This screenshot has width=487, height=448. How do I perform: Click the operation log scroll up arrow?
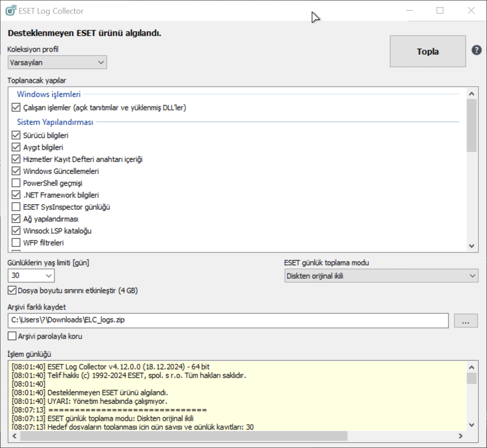point(472,368)
